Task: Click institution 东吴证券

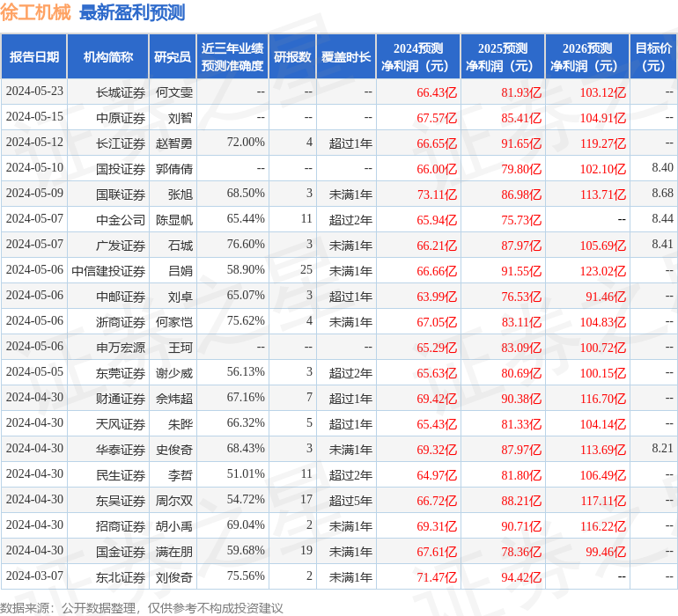Action: pyautogui.click(x=121, y=501)
